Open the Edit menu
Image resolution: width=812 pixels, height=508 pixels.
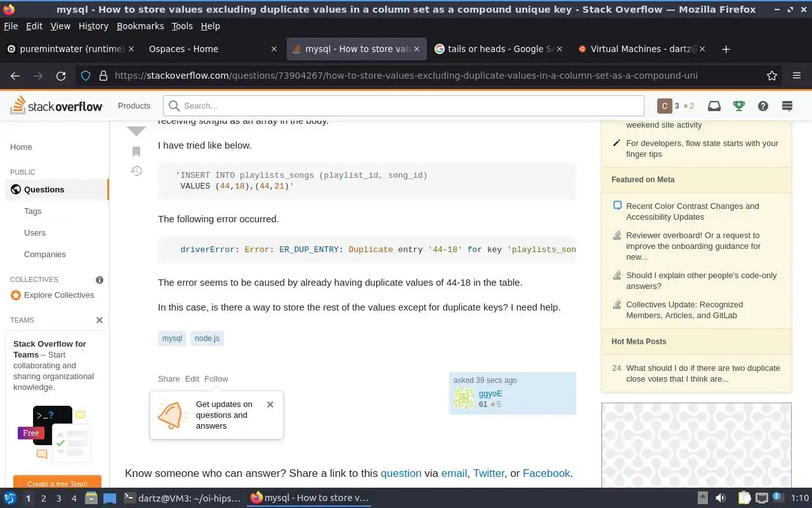pyautogui.click(x=34, y=26)
